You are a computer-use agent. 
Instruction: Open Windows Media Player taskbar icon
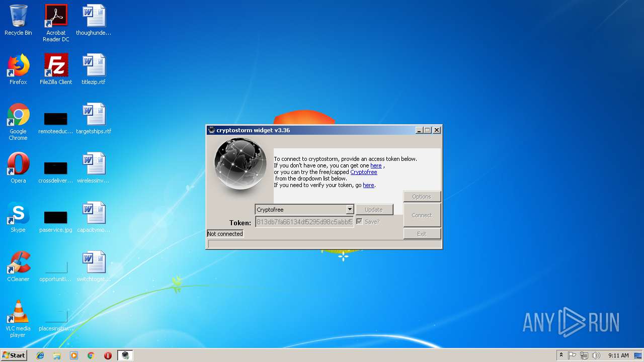click(x=74, y=355)
